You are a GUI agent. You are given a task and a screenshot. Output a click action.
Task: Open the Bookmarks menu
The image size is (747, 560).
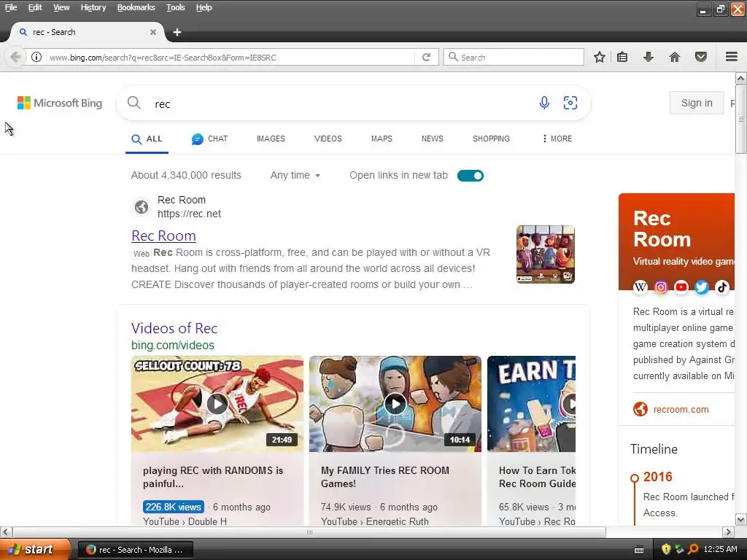click(136, 7)
